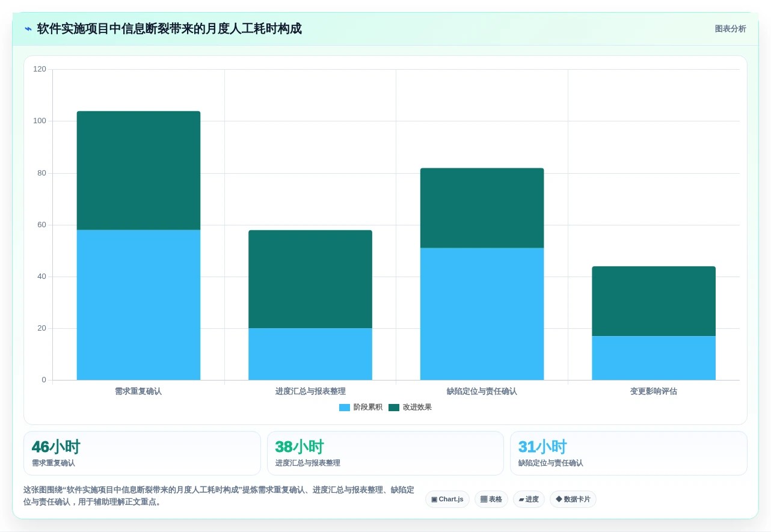The width and height of the screenshot is (771, 532).
Task: Click the y-axis value 100
Action: (x=40, y=121)
